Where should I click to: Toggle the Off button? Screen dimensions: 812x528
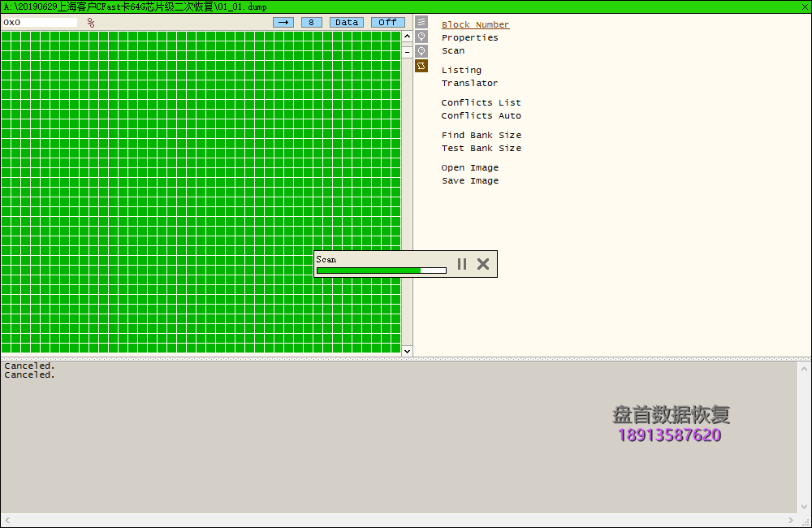[x=388, y=22]
